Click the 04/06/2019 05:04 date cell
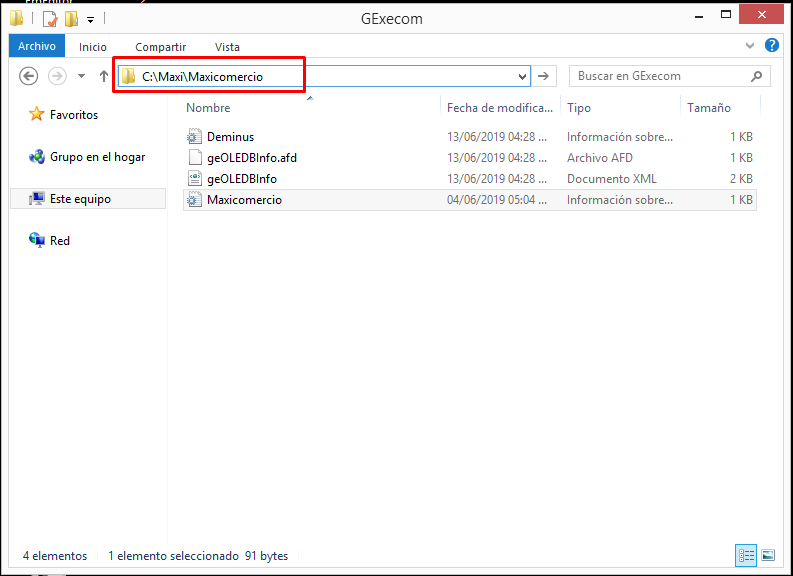This screenshot has width=793, height=576. [497, 200]
